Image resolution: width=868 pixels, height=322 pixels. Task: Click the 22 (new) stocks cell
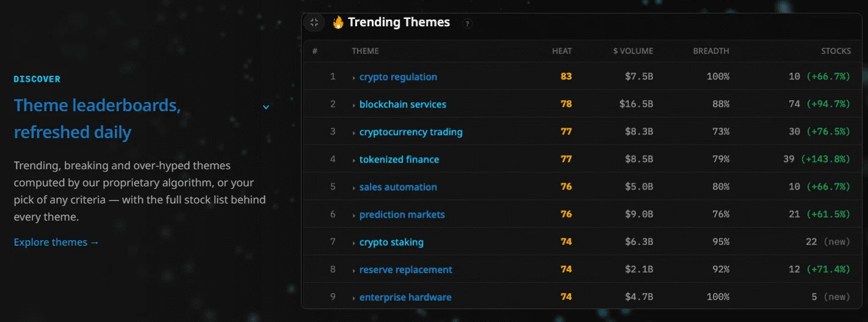coord(828,242)
